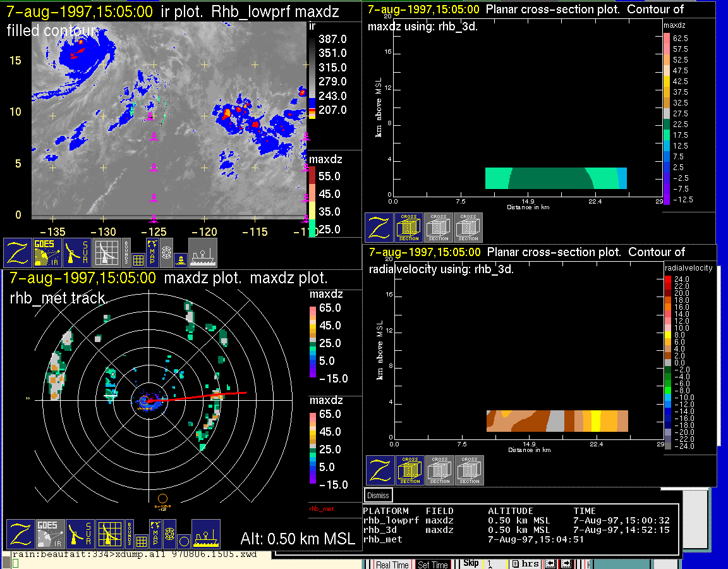
Task: Click the buoy icon in the top panel
Action: coord(179,259)
